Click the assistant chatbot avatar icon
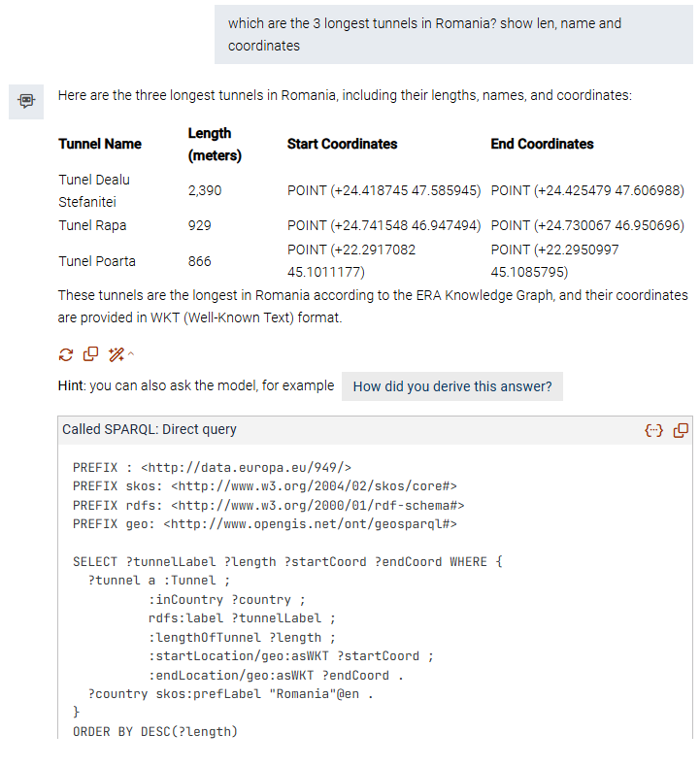 (25, 101)
